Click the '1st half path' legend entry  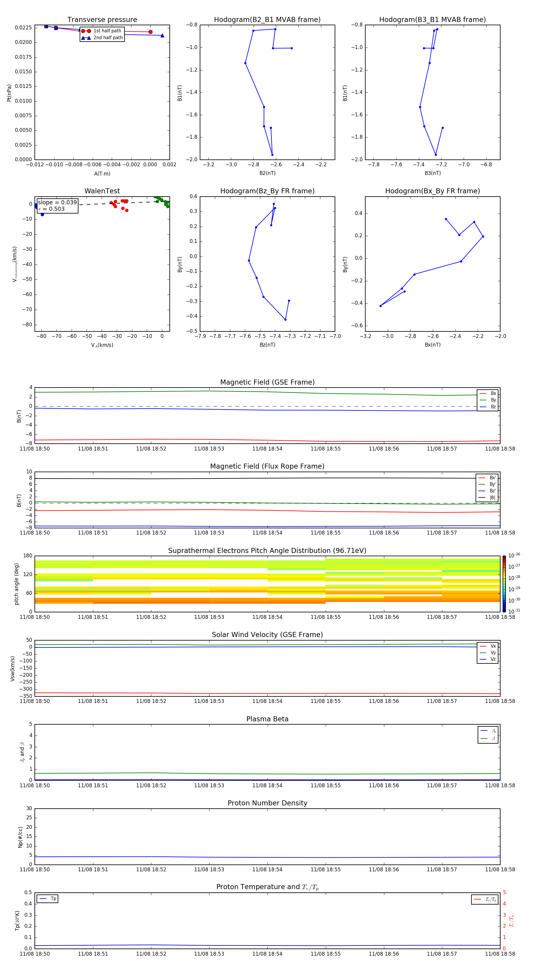[102, 31]
